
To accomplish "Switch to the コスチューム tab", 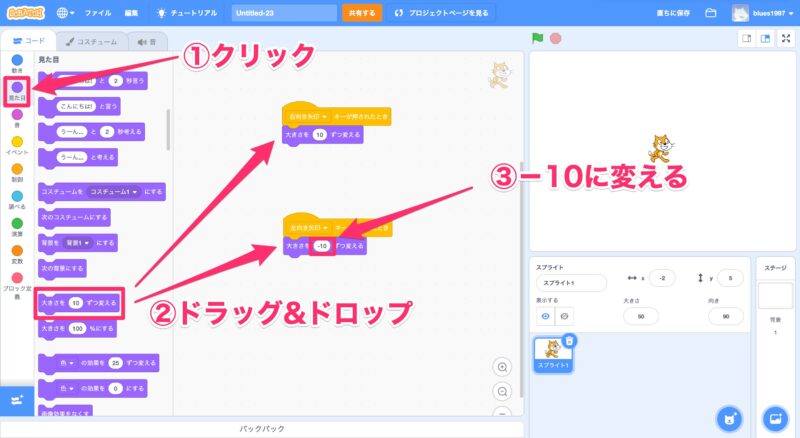I will tap(87, 42).
